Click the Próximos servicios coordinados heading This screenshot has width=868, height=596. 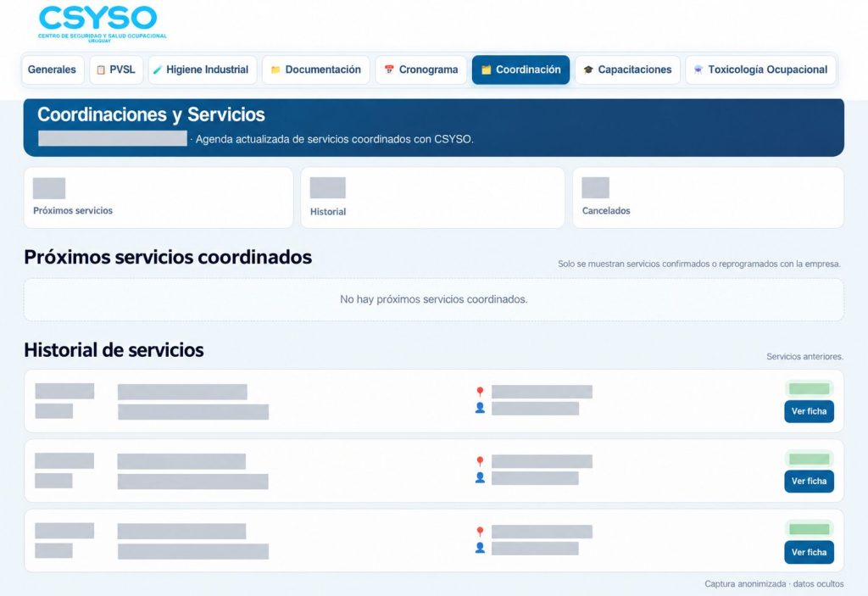click(168, 257)
